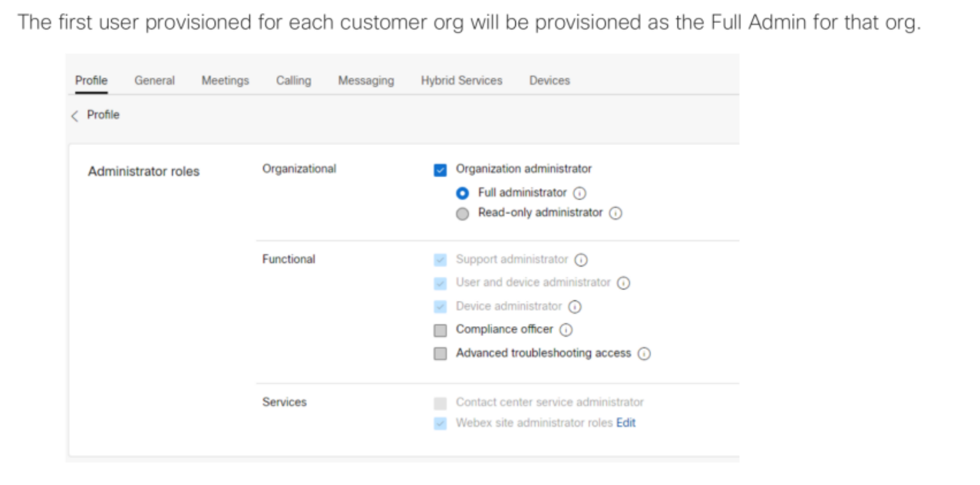Select the Read-only administrator radio button
This screenshot has height=485, width=980.
pyautogui.click(x=462, y=213)
